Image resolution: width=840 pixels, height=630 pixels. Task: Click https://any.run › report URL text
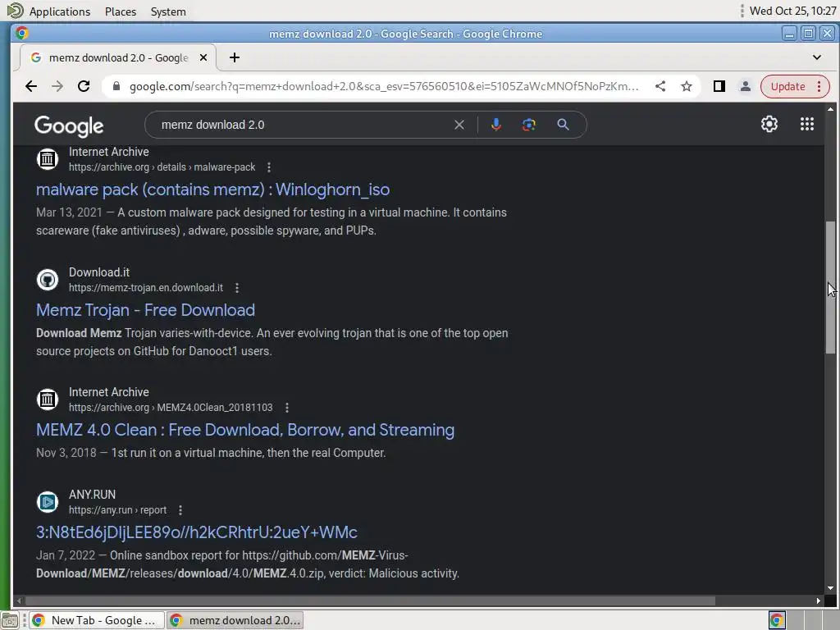pyautogui.click(x=117, y=510)
